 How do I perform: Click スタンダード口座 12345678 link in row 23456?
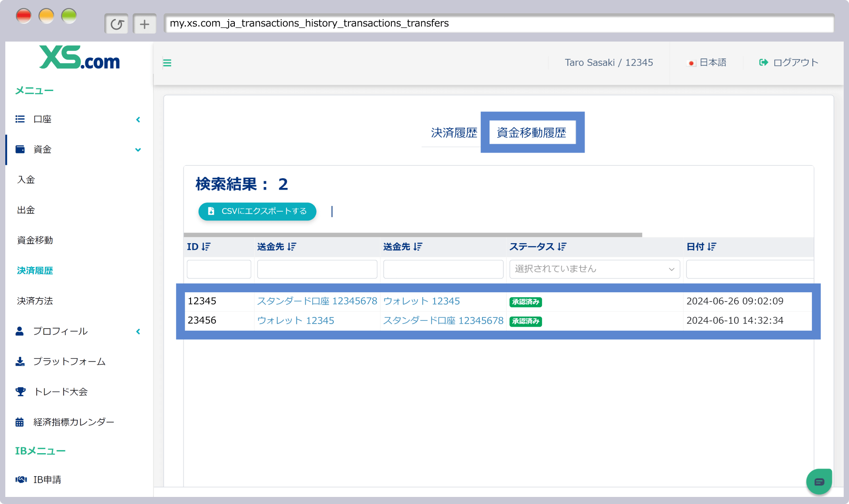(443, 321)
